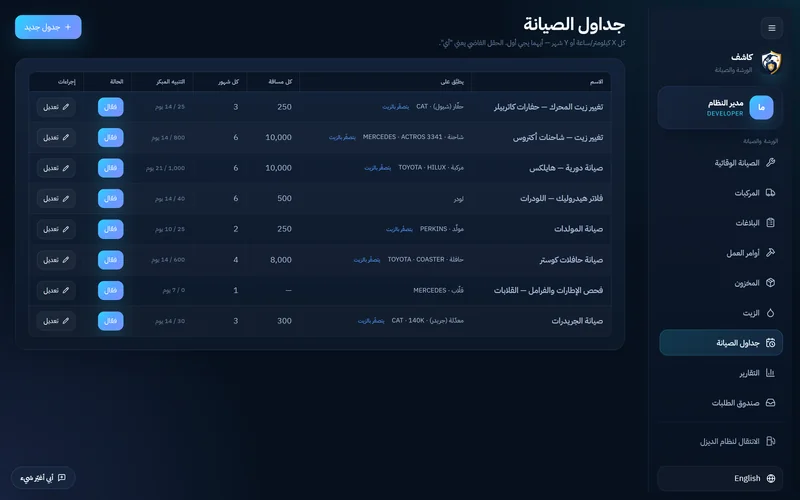Click the كاشف shield logo
This screenshot has height=500, width=800.
pos(771,62)
